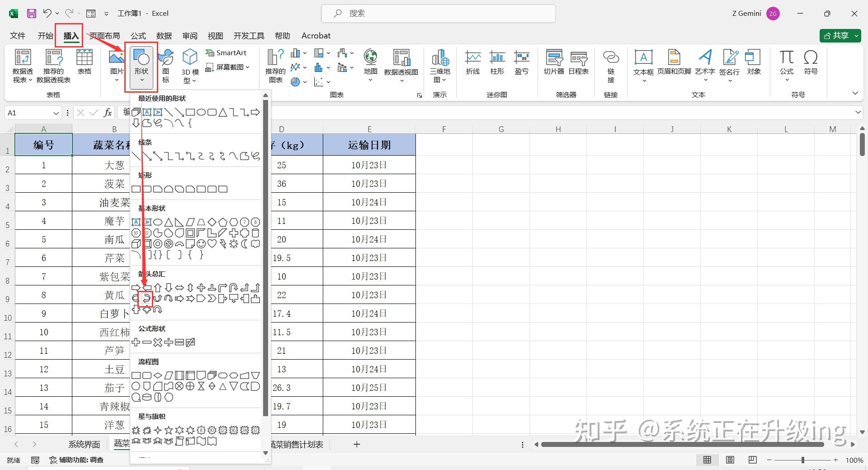
Task: Pick the flowchart decision diamond shape
Action: (158, 375)
